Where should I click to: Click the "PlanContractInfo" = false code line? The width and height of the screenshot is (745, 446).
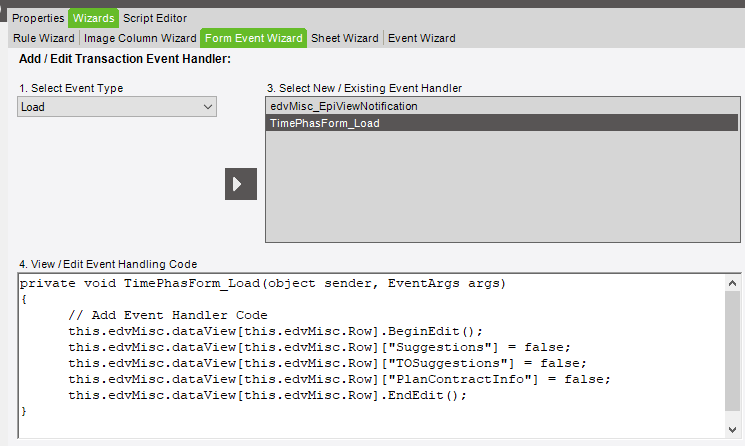click(339, 380)
